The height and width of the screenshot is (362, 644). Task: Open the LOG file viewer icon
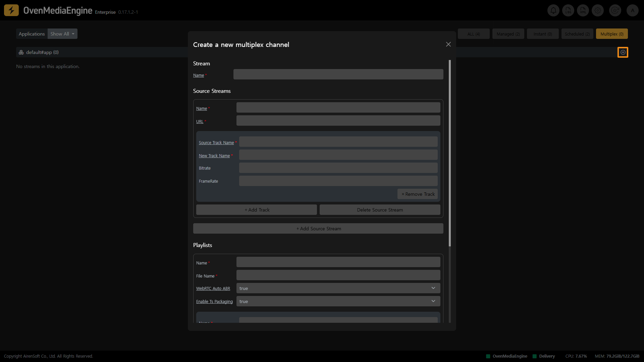pyautogui.click(x=568, y=10)
